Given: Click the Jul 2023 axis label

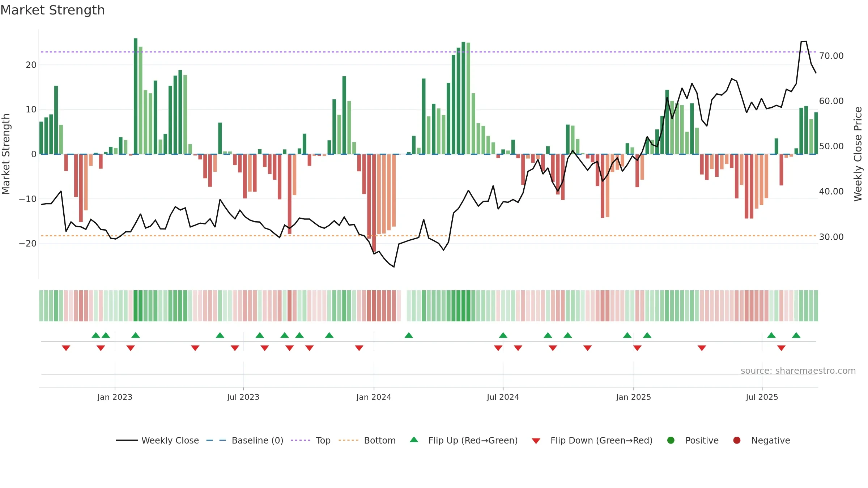Looking at the screenshot, I should point(243,397).
